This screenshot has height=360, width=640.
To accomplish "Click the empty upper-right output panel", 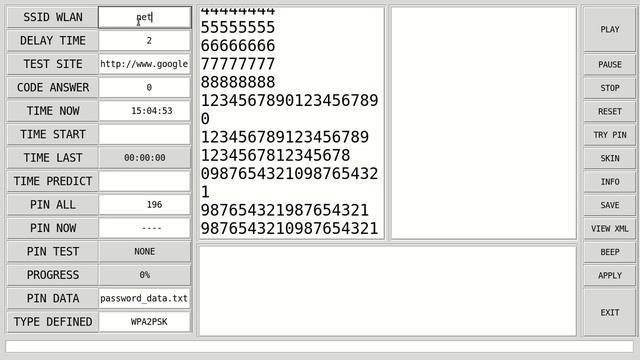I will click(x=484, y=123).
